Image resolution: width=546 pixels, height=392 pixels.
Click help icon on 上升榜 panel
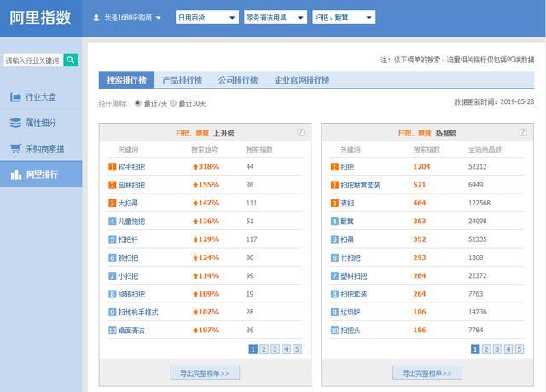300,133
